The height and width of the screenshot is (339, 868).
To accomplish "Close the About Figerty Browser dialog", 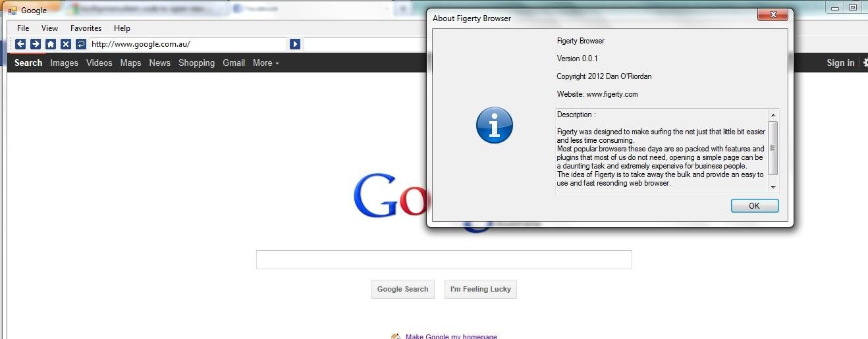I will pyautogui.click(x=773, y=14).
